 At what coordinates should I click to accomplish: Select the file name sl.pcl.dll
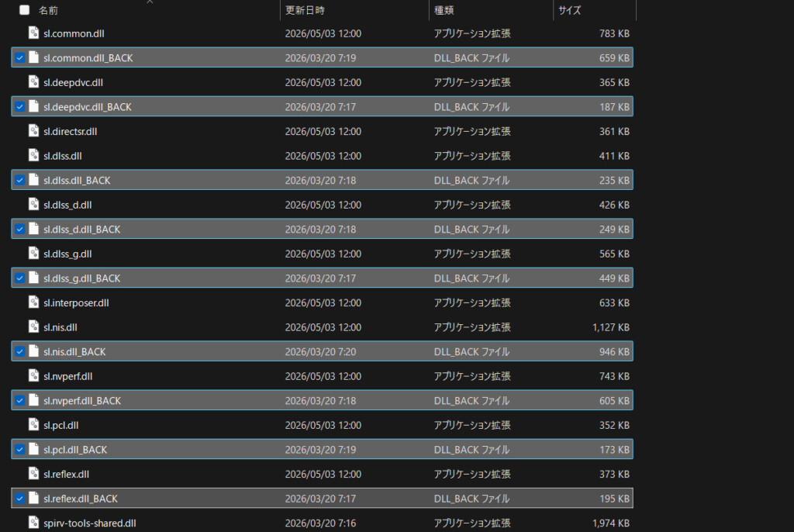(61, 425)
